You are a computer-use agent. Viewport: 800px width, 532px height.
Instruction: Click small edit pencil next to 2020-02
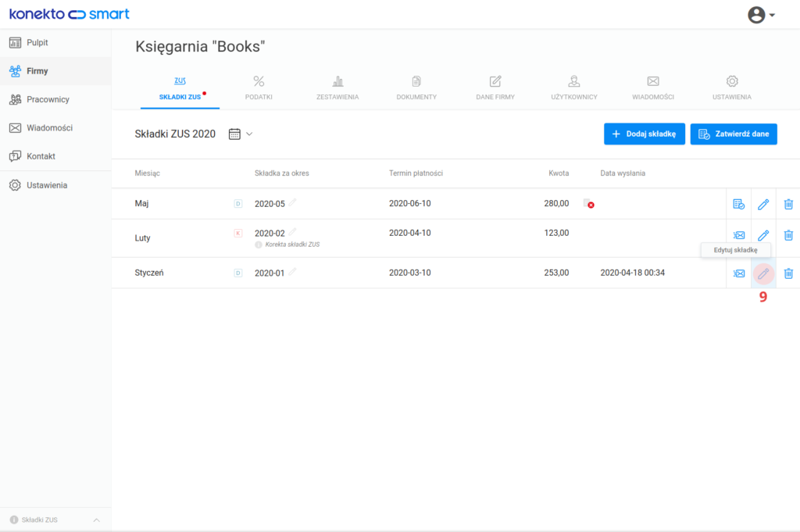tap(292, 232)
